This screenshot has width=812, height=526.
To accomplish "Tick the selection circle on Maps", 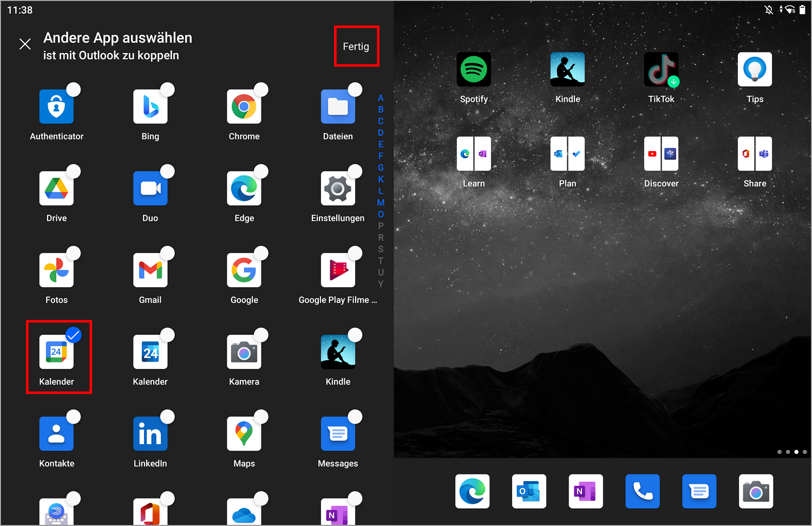I will tap(261, 417).
